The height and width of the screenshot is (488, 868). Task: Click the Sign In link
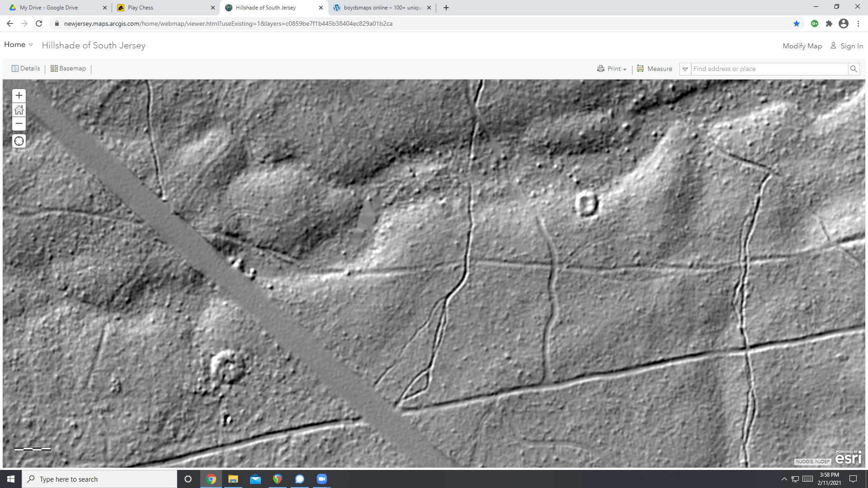tap(847, 46)
